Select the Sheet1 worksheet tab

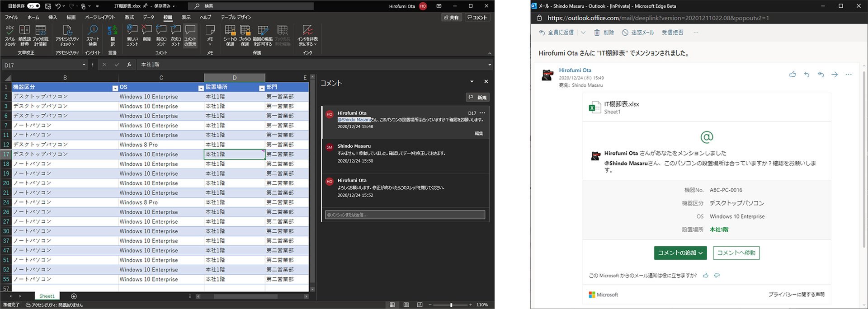[47, 296]
